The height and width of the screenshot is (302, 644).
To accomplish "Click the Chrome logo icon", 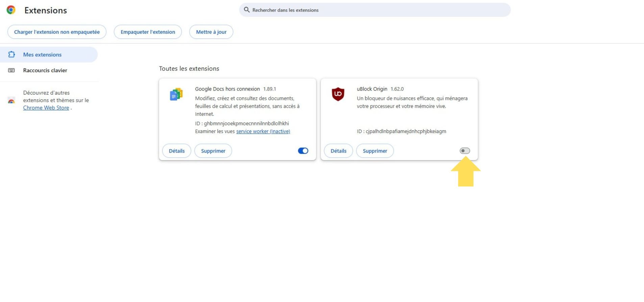I will coord(11,10).
